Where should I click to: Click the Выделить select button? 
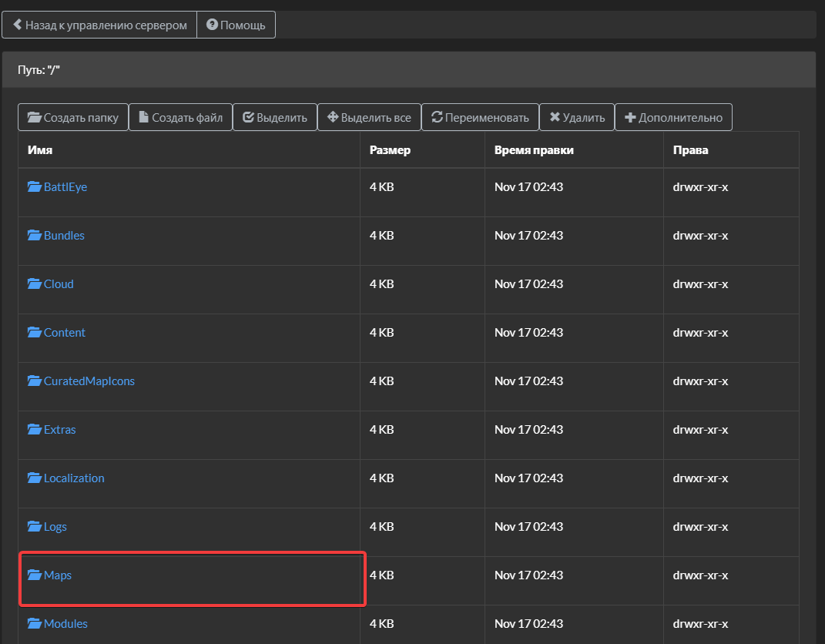(275, 117)
